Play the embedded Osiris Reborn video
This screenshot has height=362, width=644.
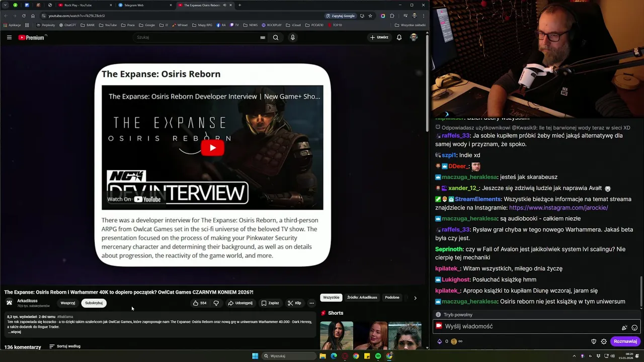pos(212,148)
